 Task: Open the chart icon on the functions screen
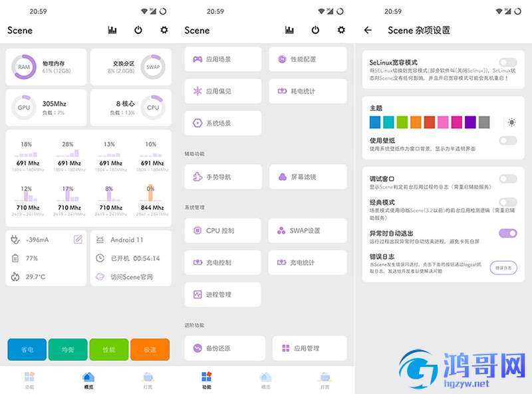coord(289,30)
